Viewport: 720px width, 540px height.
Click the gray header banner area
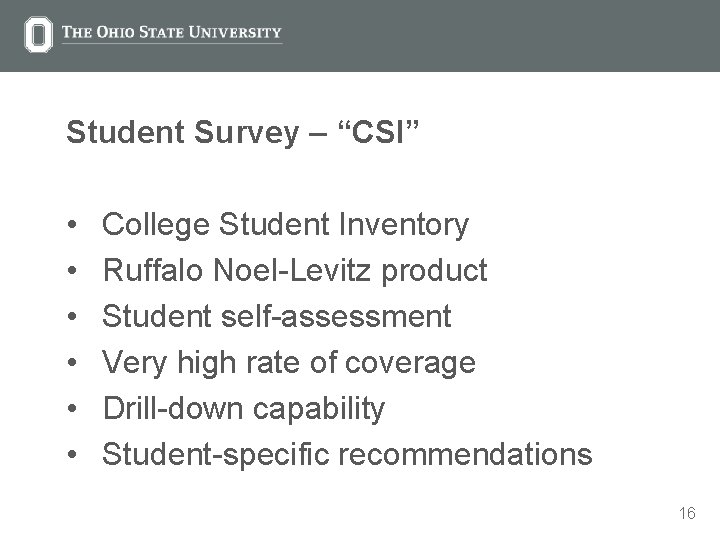pyautogui.click(x=500, y=35)
